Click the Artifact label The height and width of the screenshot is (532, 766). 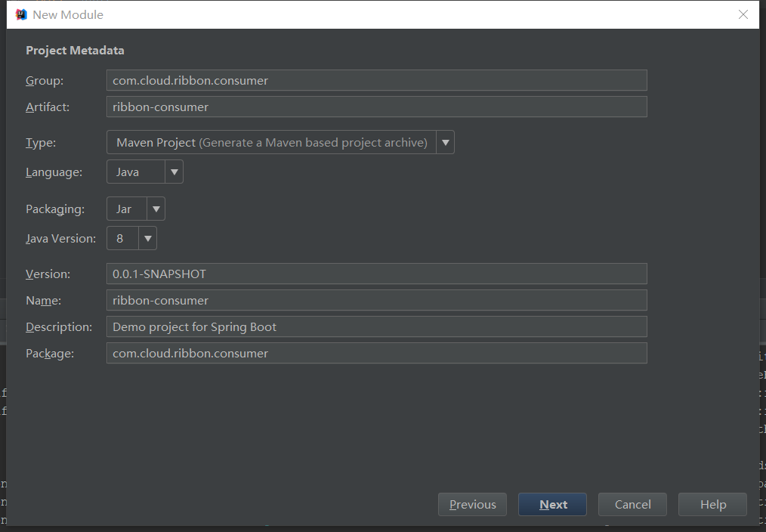coord(48,107)
